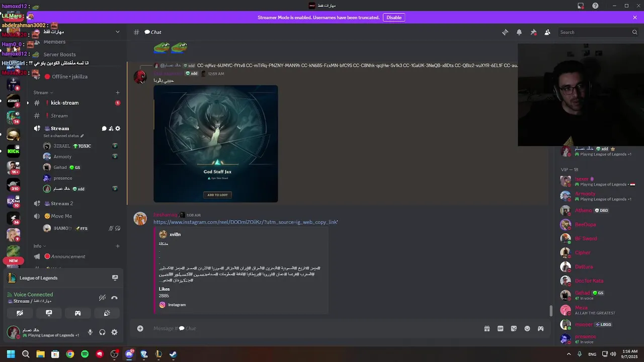Mute the microphone
This screenshot has width=644, height=362.
pyautogui.click(x=90, y=332)
